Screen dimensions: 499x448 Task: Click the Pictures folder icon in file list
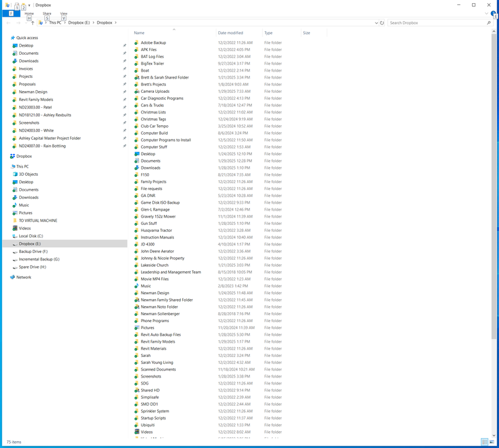(x=137, y=328)
